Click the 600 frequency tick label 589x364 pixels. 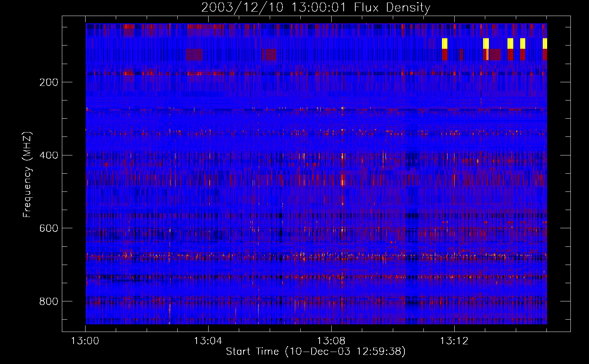pyautogui.click(x=49, y=228)
